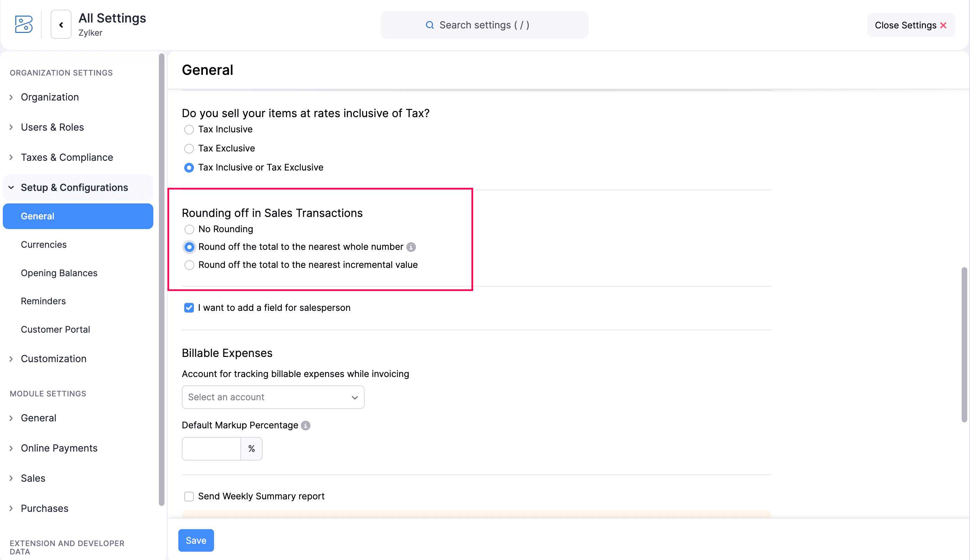The height and width of the screenshot is (560, 970).
Task: Click the Save button
Action: coord(196,540)
